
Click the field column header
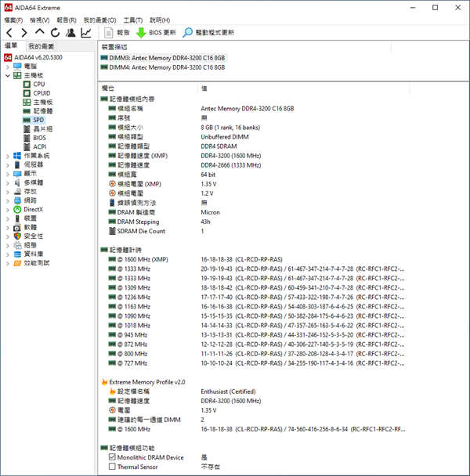click(x=108, y=88)
